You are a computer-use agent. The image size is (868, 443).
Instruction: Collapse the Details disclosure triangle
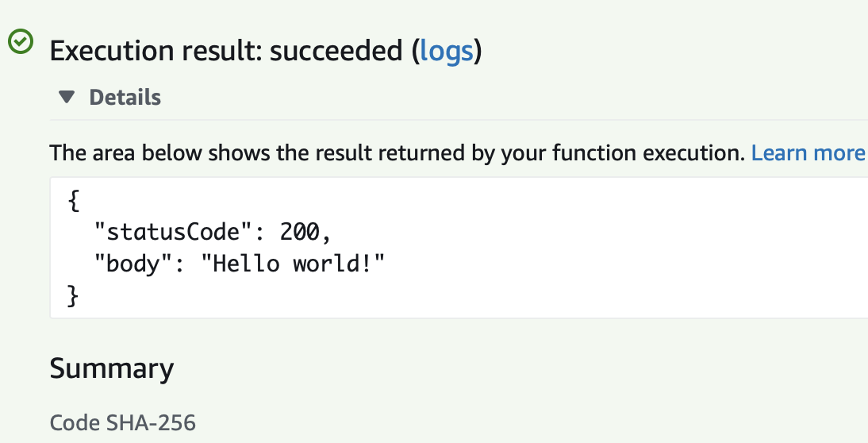[67, 98]
